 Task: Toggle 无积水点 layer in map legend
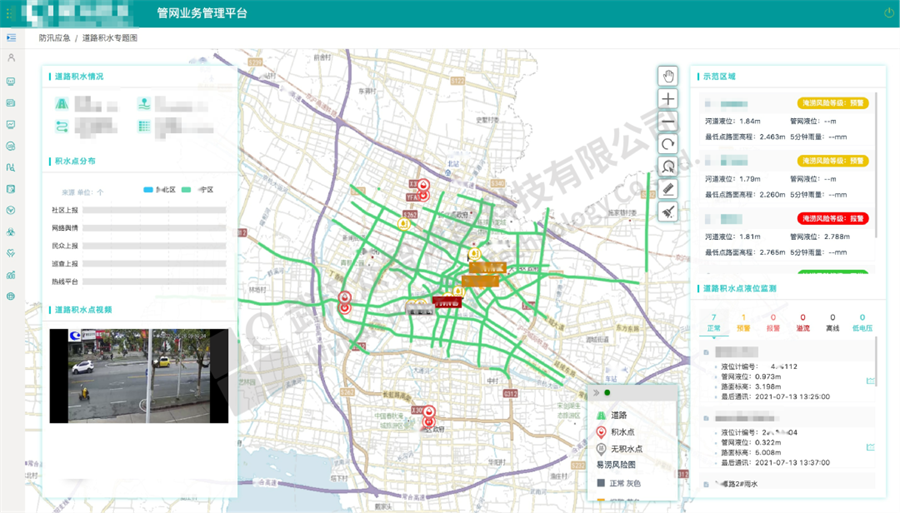pos(619,449)
